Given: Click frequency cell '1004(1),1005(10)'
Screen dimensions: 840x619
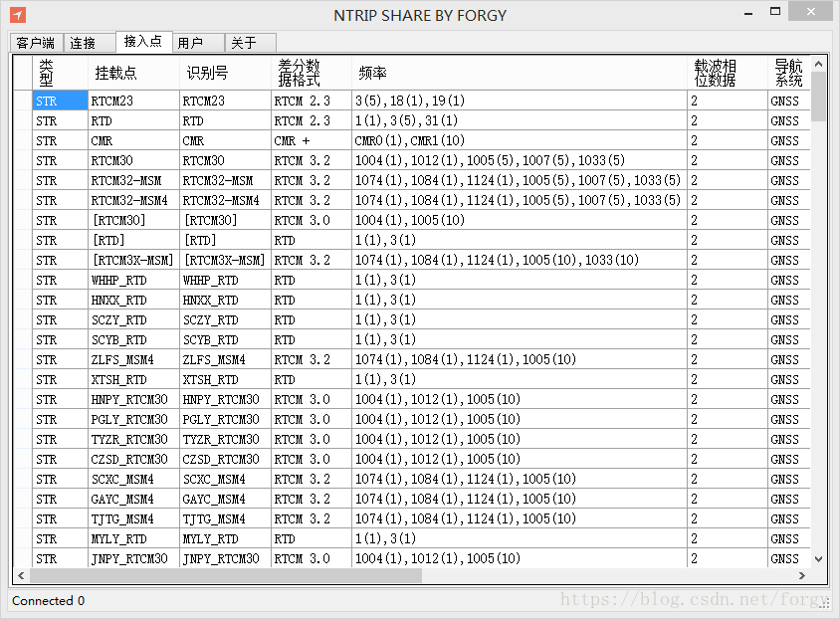Looking at the screenshot, I should (520, 220).
